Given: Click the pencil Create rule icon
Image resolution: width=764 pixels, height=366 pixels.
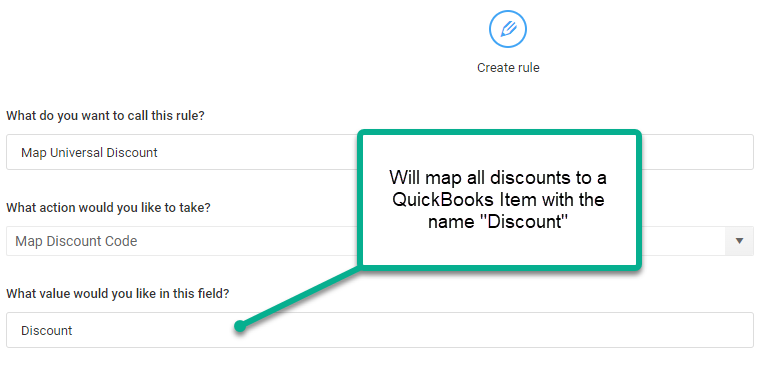Looking at the screenshot, I should point(508,29).
